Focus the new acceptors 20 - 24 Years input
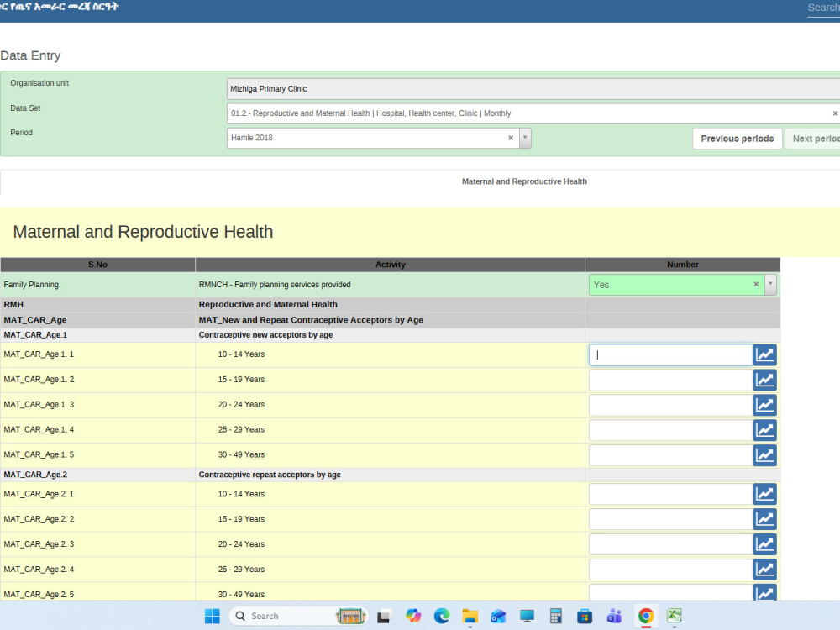Image resolution: width=840 pixels, height=630 pixels. pyautogui.click(x=670, y=405)
